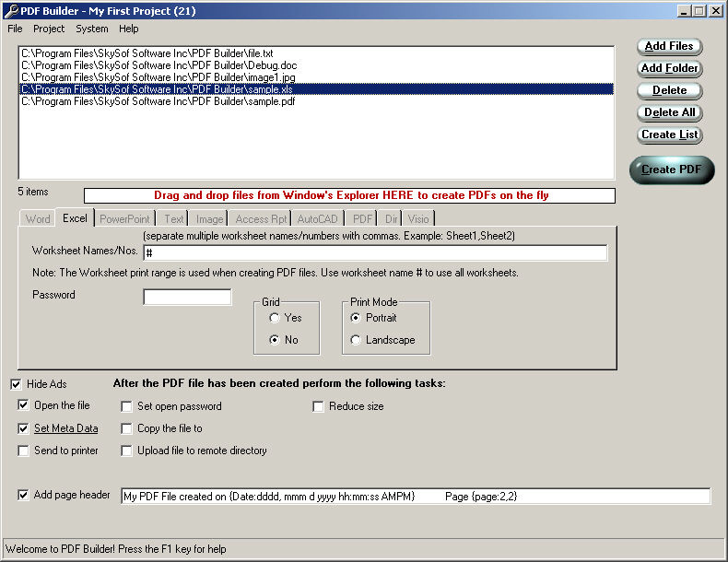Open the File menu
This screenshot has height=562, width=728.
[15, 29]
